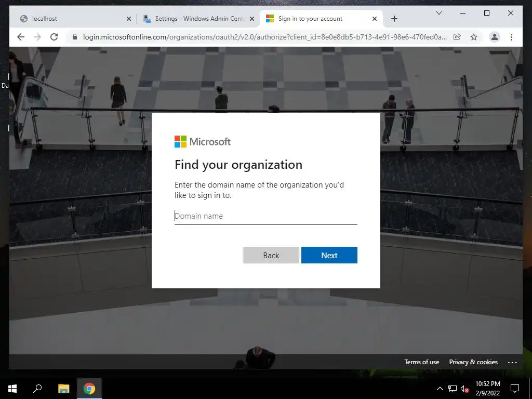Open a new tab with the plus button
This screenshot has height=399, width=532.
(x=394, y=19)
